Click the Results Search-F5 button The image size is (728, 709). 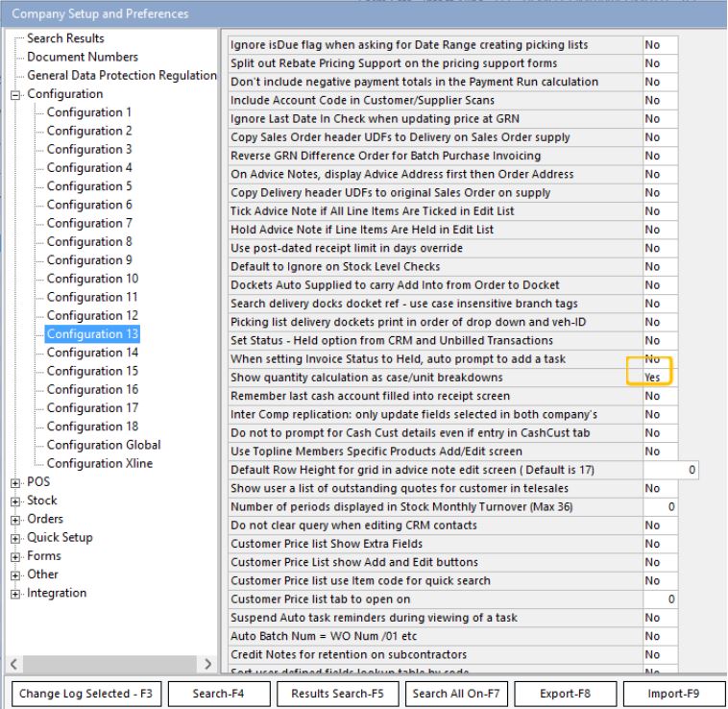point(337,694)
